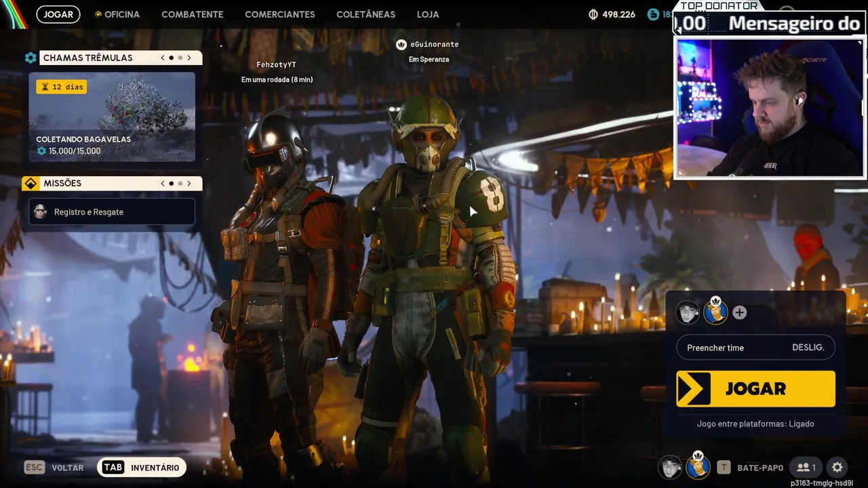Click the Em uma rodada (8 min) status
The image size is (868, 488).
(x=277, y=79)
